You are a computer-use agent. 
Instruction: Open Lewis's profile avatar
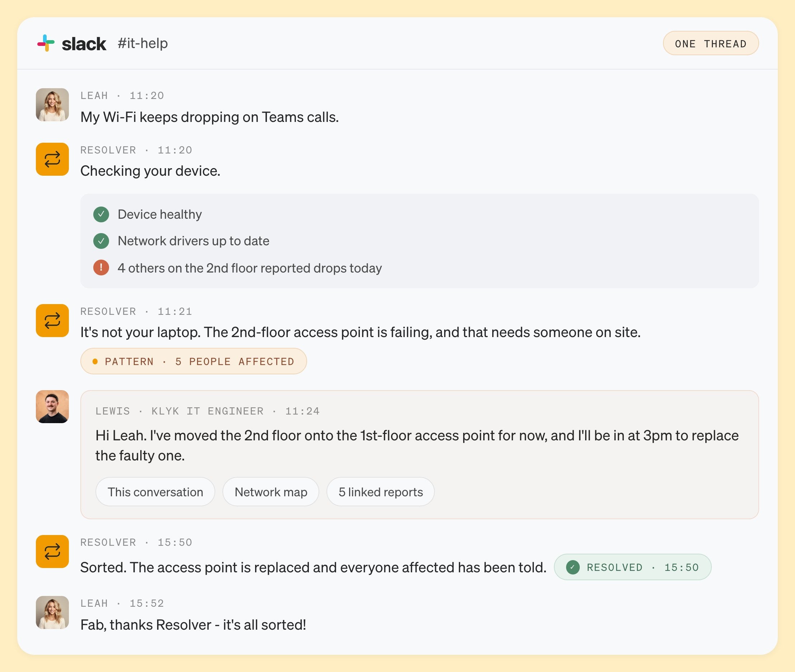point(52,407)
